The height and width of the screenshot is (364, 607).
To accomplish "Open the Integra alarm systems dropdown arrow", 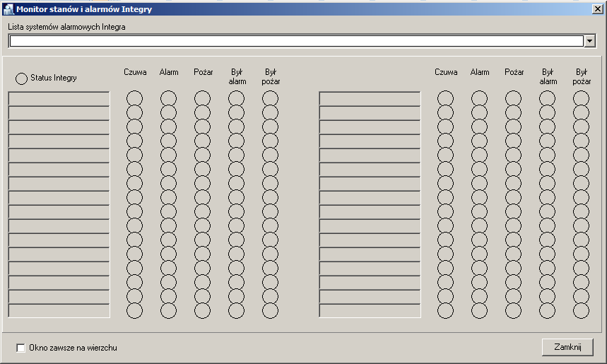I will click(589, 41).
